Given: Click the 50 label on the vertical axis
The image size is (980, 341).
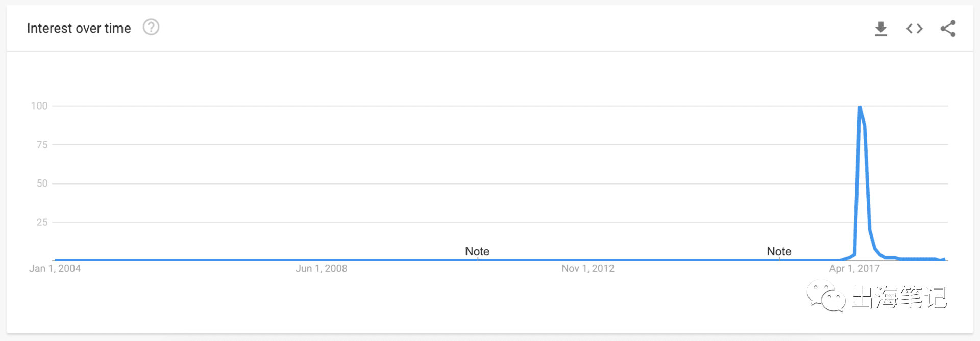Looking at the screenshot, I should [x=42, y=183].
